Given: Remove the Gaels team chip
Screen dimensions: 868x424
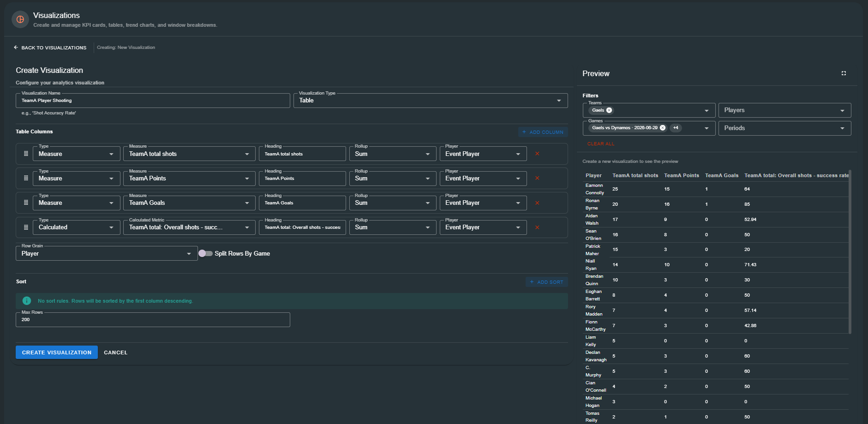Looking at the screenshot, I should pos(609,110).
